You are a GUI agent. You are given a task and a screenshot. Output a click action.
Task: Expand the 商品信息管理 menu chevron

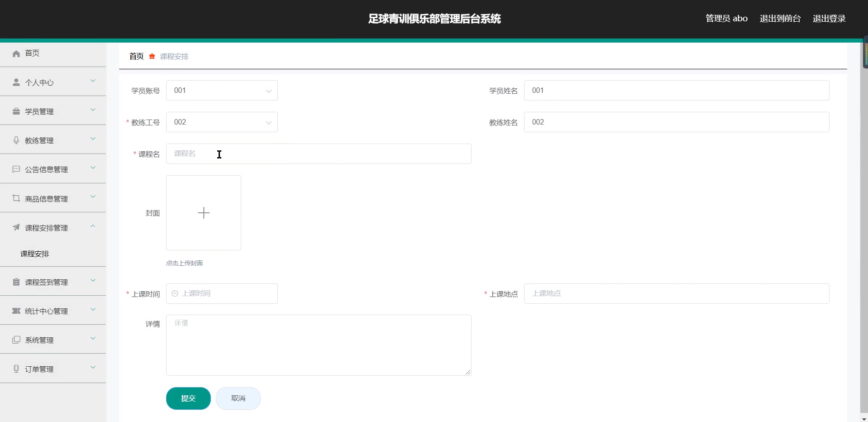pyautogui.click(x=93, y=197)
